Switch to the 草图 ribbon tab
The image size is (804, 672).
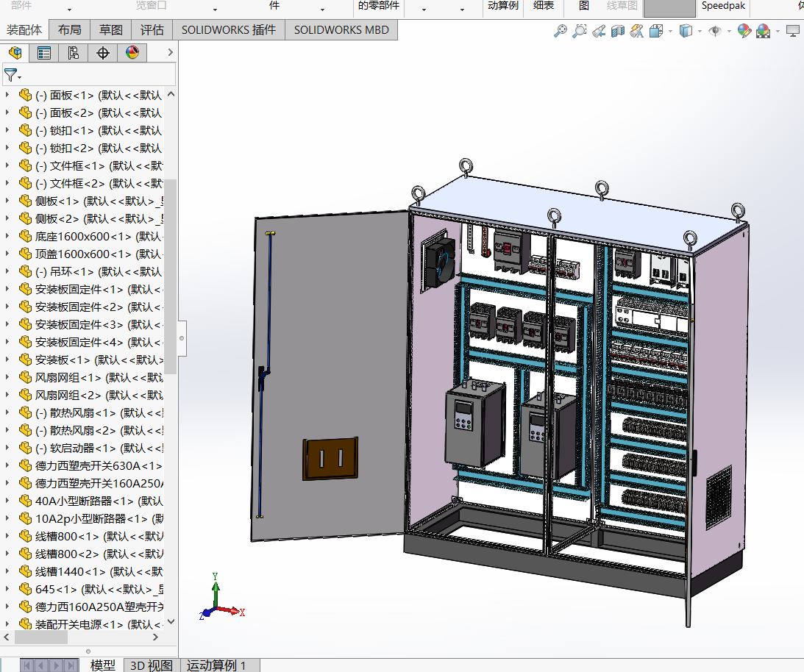point(111,30)
